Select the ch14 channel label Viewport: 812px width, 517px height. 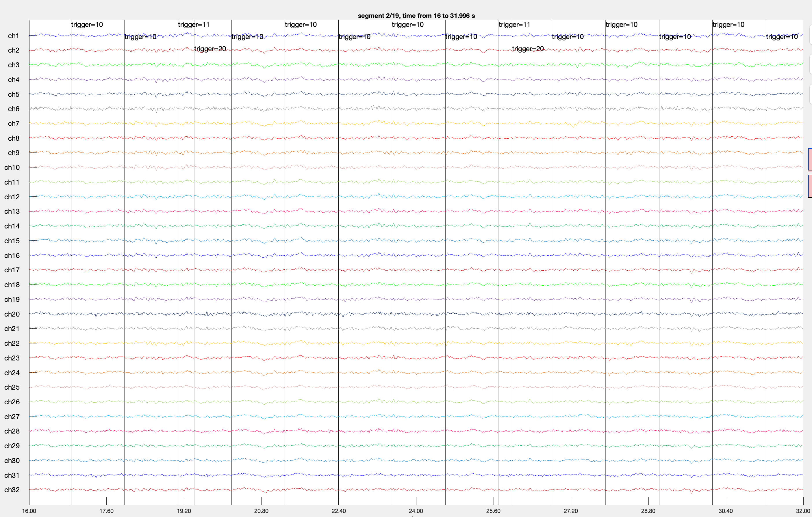pyautogui.click(x=12, y=226)
